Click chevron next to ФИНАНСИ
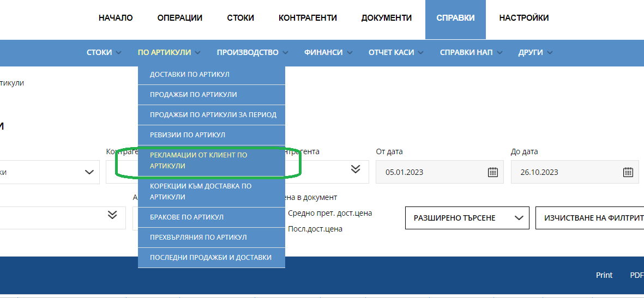 pos(350,52)
